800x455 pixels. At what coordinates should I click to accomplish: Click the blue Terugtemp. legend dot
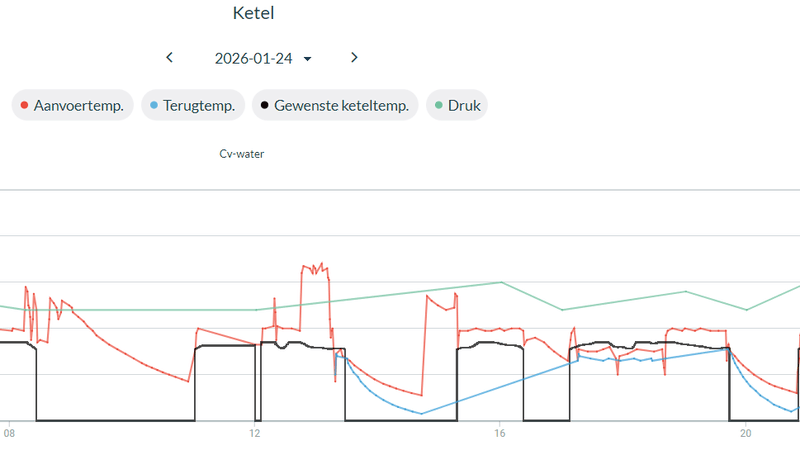[x=153, y=106]
